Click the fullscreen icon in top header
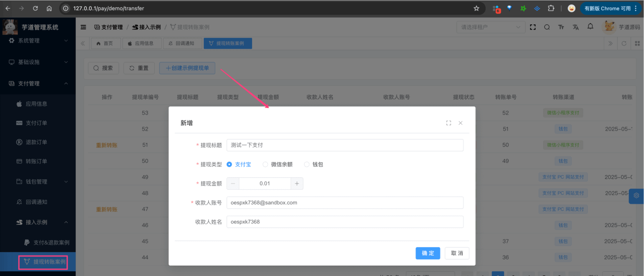Image resolution: width=644 pixels, height=276 pixels. tap(533, 27)
